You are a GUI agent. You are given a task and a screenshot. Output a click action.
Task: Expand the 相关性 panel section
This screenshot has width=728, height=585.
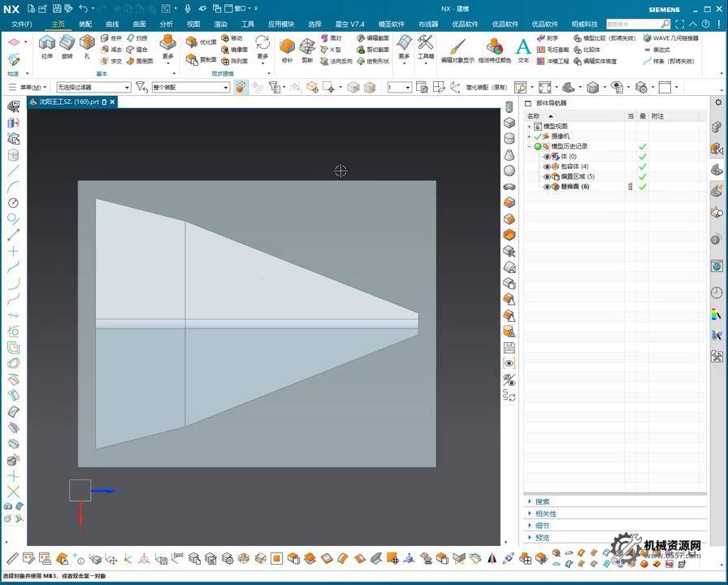[x=545, y=513]
